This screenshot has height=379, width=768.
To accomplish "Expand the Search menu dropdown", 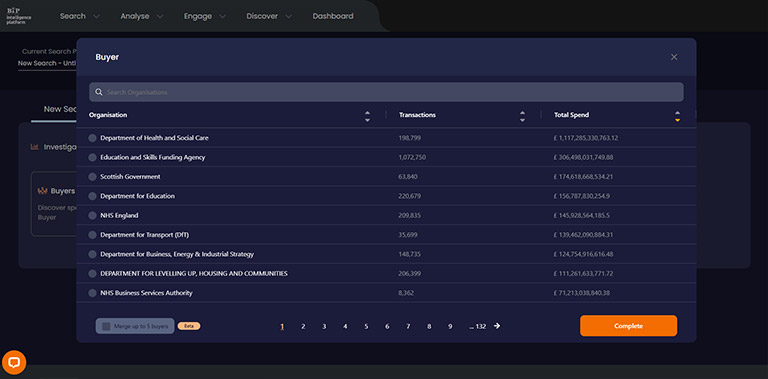I will pos(79,16).
